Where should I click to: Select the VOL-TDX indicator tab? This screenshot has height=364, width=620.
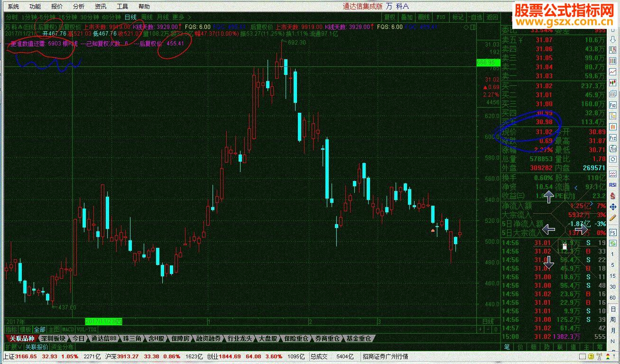[x=86, y=329]
